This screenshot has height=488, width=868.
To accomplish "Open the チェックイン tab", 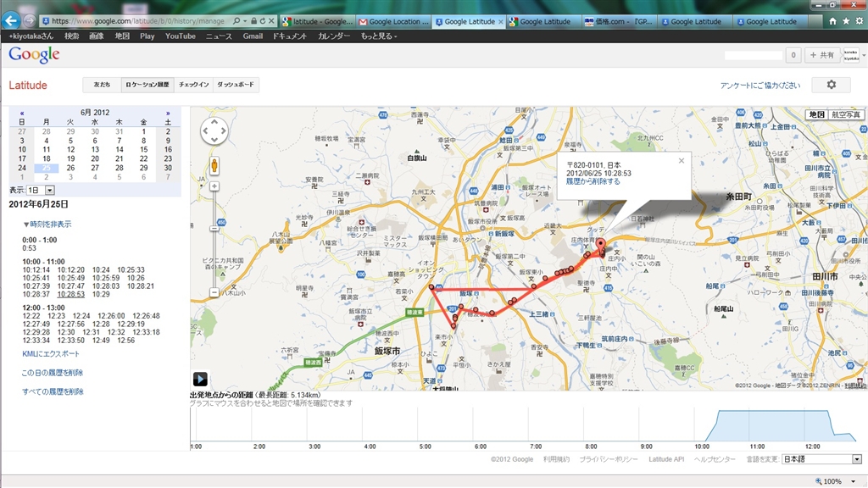I will (194, 85).
